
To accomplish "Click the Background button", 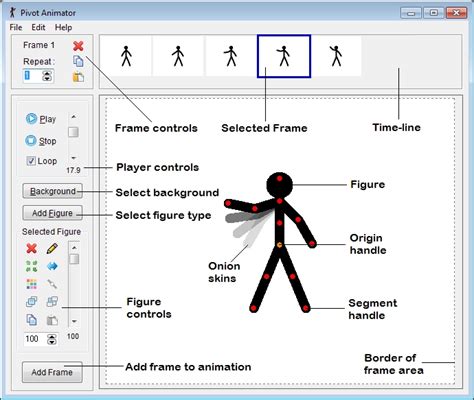I will (x=52, y=191).
